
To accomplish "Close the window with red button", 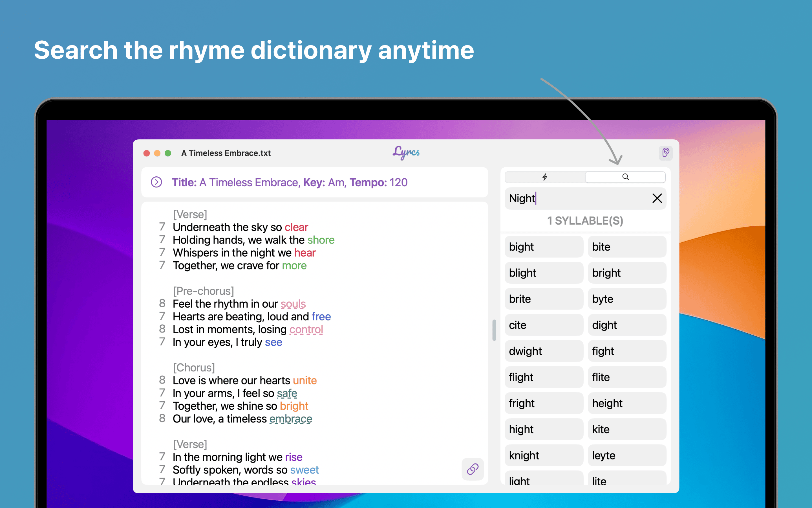I will (x=147, y=153).
